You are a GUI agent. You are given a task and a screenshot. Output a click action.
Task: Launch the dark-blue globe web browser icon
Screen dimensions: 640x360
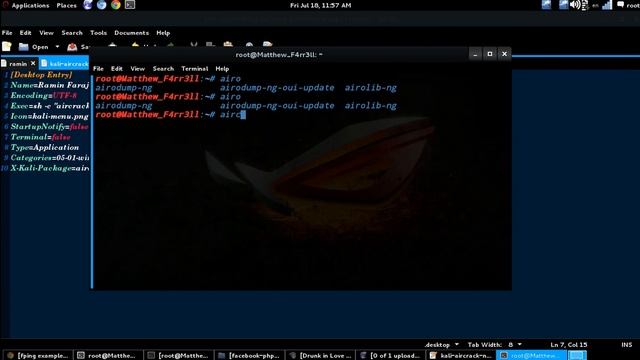pos(88,5)
